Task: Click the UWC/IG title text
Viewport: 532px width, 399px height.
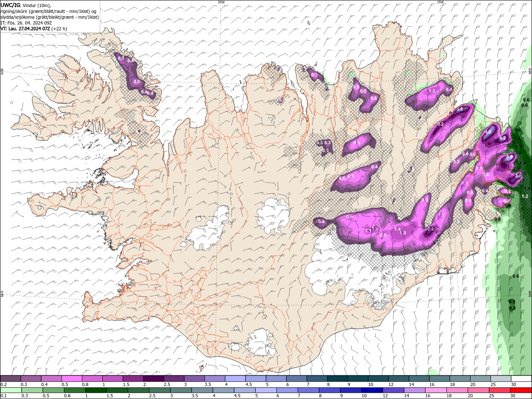Action: pos(10,5)
